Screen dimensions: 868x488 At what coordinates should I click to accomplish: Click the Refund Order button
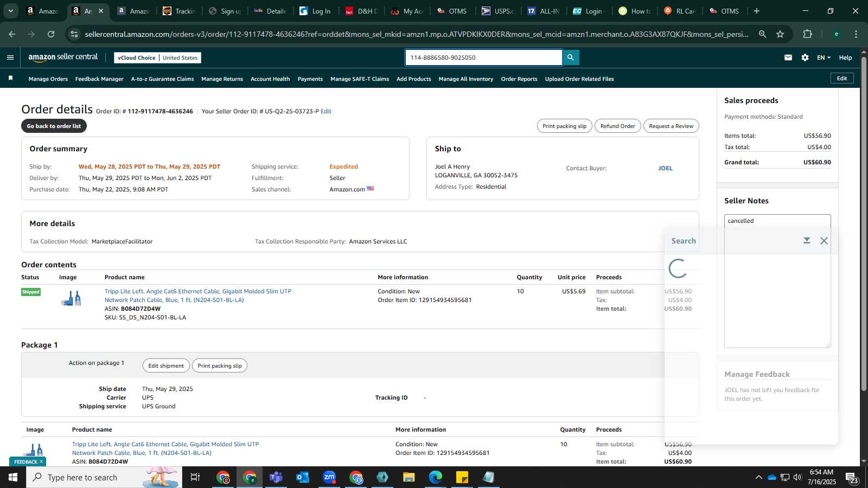pyautogui.click(x=618, y=126)
